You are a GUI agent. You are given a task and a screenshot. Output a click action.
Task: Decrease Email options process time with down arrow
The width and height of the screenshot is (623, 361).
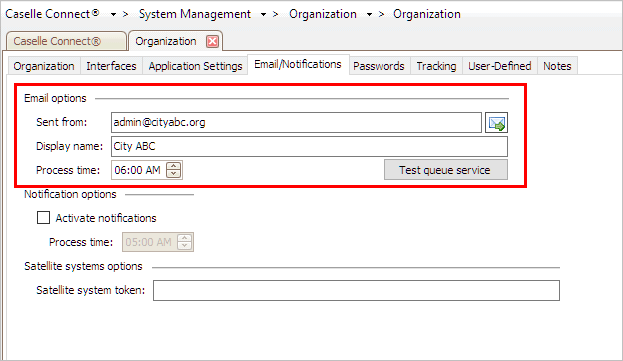[174, 174]
